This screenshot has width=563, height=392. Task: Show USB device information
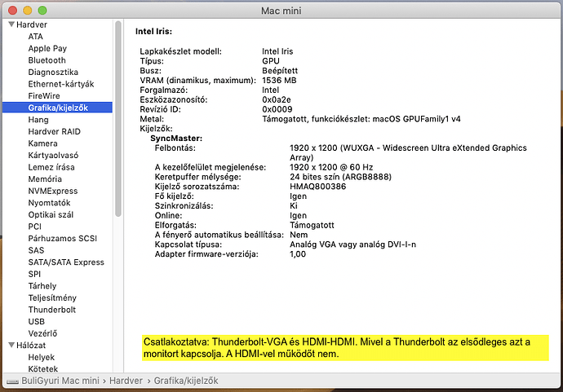pyautogui.click(x=37, y=322)
